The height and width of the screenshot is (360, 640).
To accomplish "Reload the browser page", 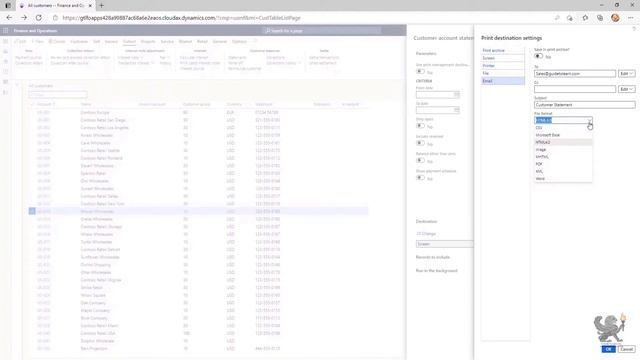I will pos(39,18).
